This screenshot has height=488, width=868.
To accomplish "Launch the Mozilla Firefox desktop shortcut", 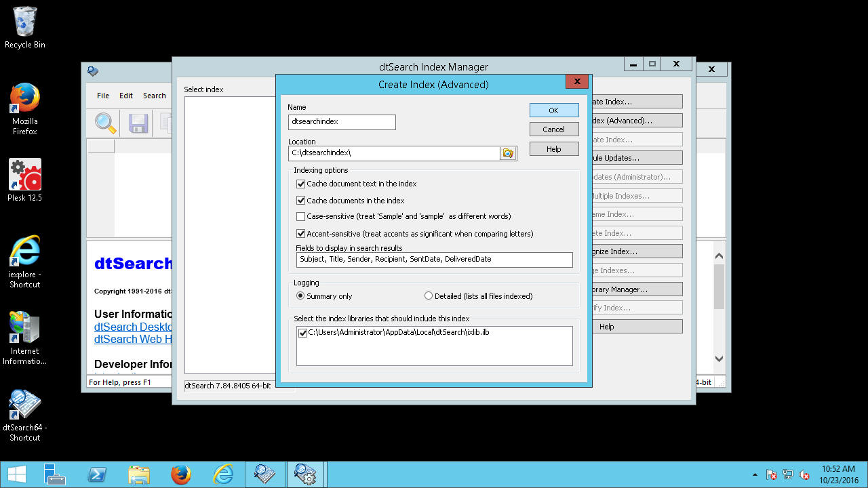I will [25, 110].
